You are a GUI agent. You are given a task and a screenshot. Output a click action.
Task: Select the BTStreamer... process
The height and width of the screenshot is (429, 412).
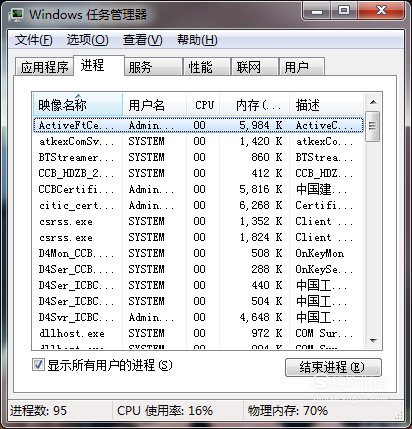198,157
